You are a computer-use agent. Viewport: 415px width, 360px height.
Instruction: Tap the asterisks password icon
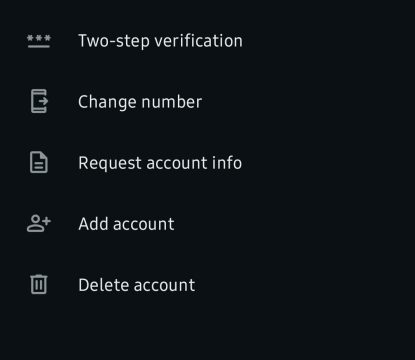pos(39,41)
